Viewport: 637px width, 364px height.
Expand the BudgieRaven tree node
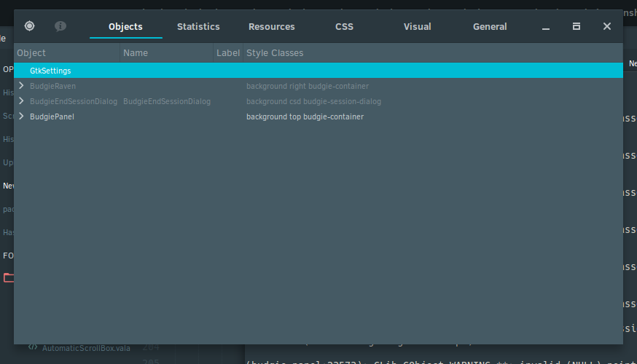22,86
